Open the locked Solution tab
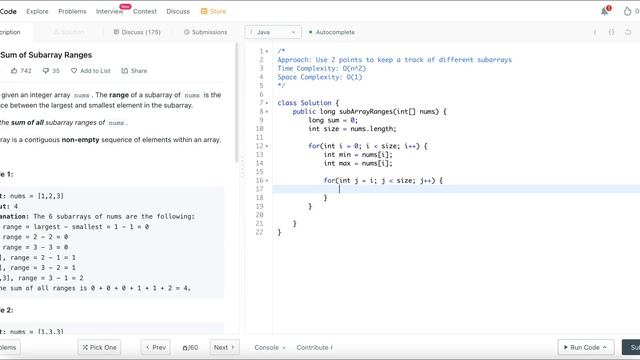640x360 pixels. tap(69, 32)
